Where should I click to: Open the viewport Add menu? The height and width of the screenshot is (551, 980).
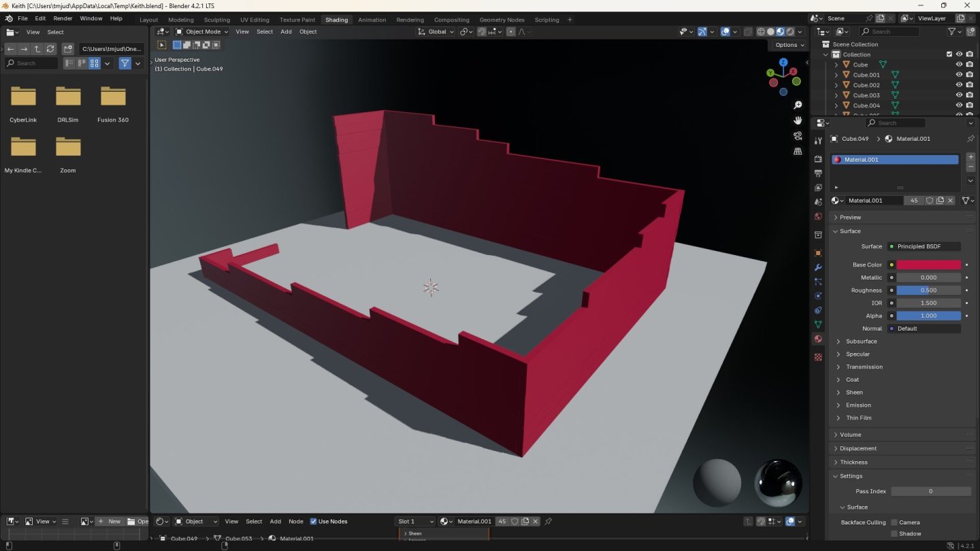286,32
